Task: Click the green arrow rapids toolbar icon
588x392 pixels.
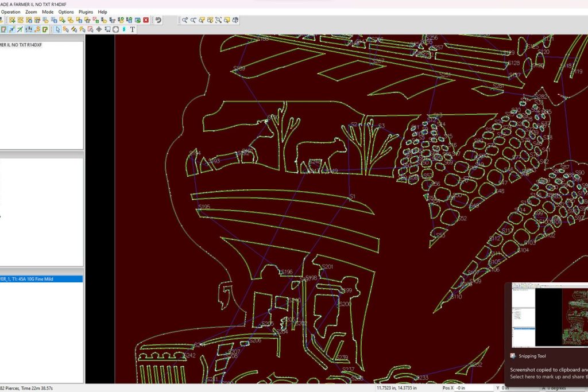Action: [x=20, y=29]
